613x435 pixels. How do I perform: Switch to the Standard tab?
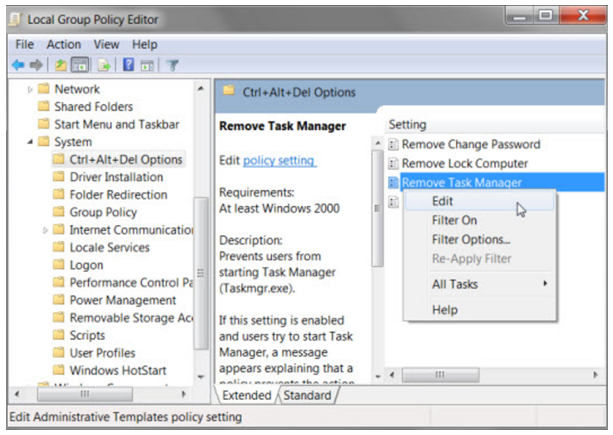pyautogui.click(x=306, y=395)
